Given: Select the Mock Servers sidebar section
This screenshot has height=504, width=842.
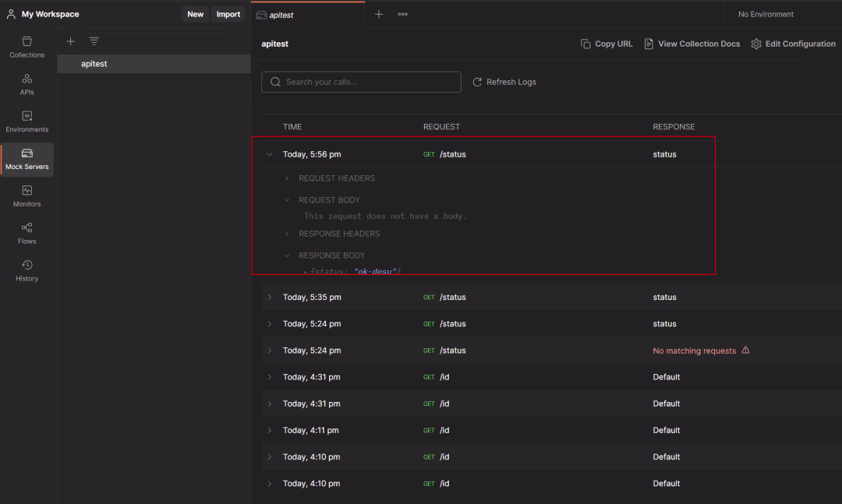Looking at the screenshot, I should click(27, 160).
